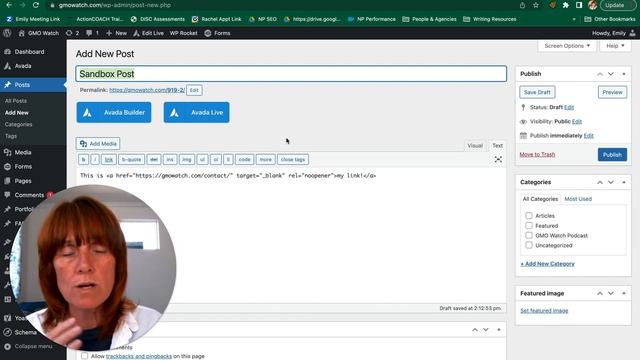This screenshot has height=360, width=640.
Task: Open the Comments sidebar menu
Action: [29, 195]
